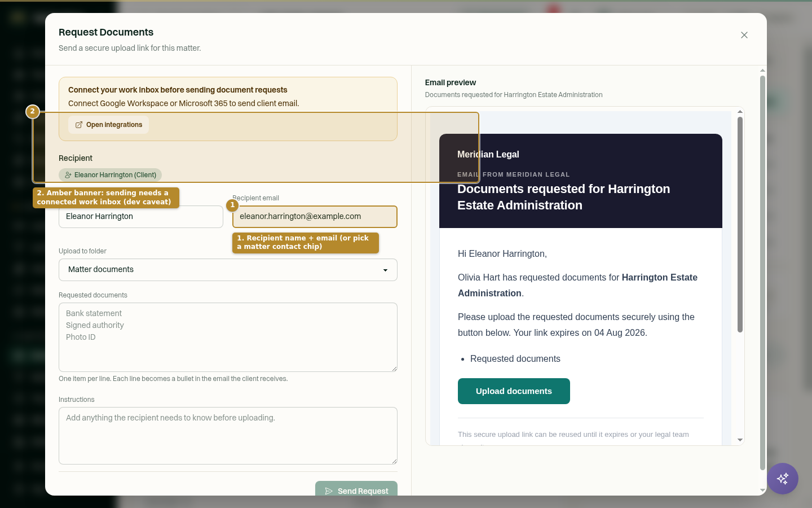Click the email preview scroll up arrow
This screenshot has height=508, width=812.
740,112
